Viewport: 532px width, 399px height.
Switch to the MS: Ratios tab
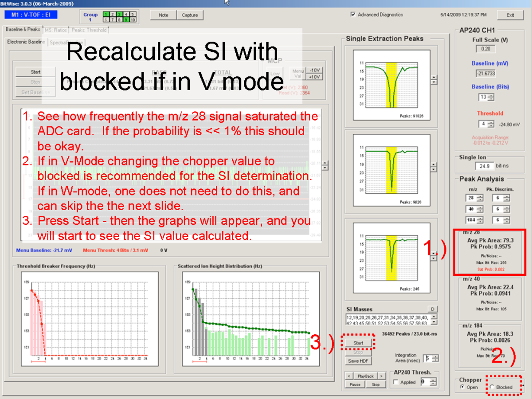56,30
